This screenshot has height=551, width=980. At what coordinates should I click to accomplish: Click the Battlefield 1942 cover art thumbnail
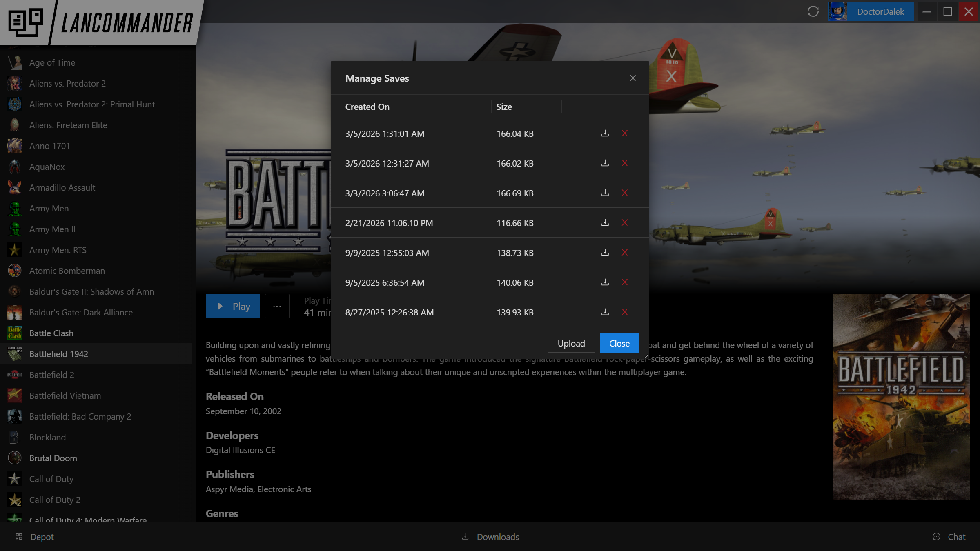[901, 396]
